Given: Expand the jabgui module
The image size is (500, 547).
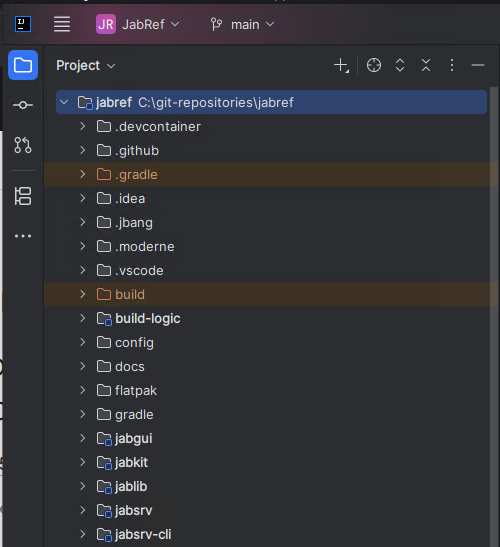Looking at the screenshot, I should (x=83, y=438).
